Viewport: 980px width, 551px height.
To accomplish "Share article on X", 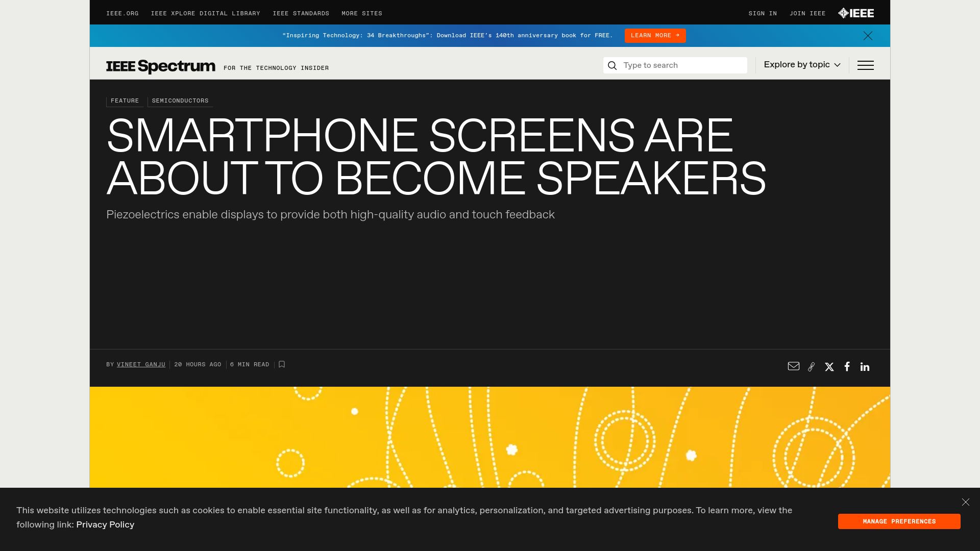I will click(x=829, y=367).
